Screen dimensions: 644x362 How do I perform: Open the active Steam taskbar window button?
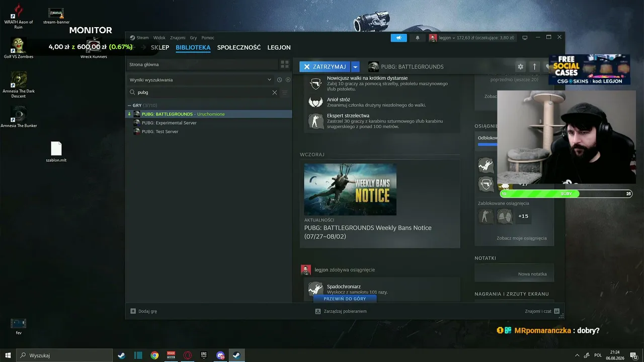(x=236, y=355)
